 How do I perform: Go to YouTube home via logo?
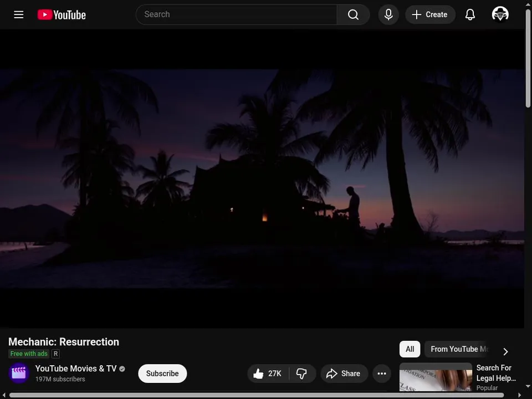(62, 14)
